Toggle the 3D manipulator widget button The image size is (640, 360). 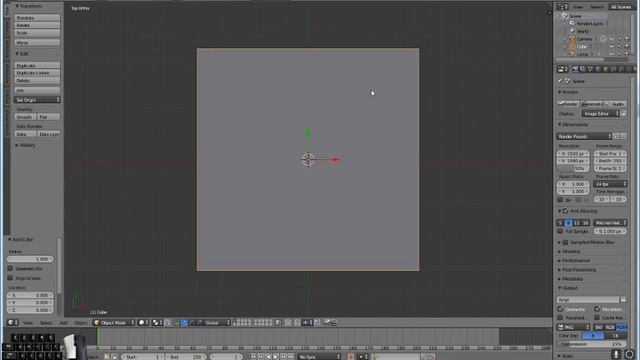[x=176, y=322]
